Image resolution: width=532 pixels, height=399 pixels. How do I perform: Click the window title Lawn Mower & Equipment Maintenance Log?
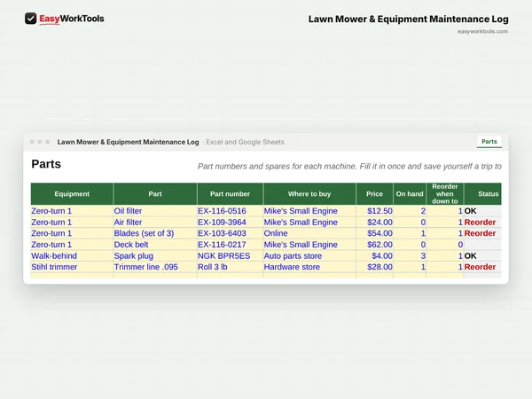128,142
